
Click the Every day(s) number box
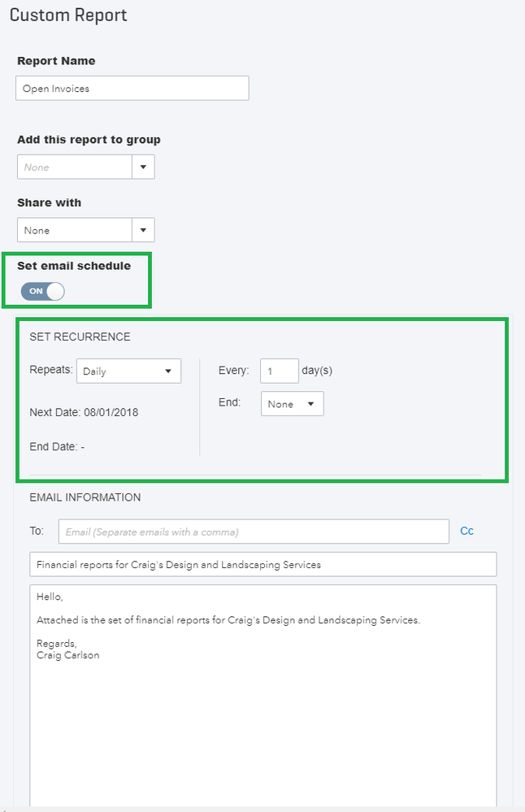click(x=280, y=371)
